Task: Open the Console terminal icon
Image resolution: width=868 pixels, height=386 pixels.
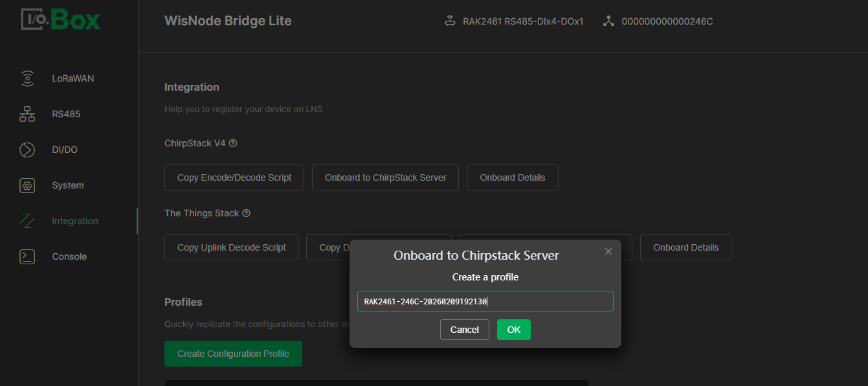Action: (x=27, y=256)
